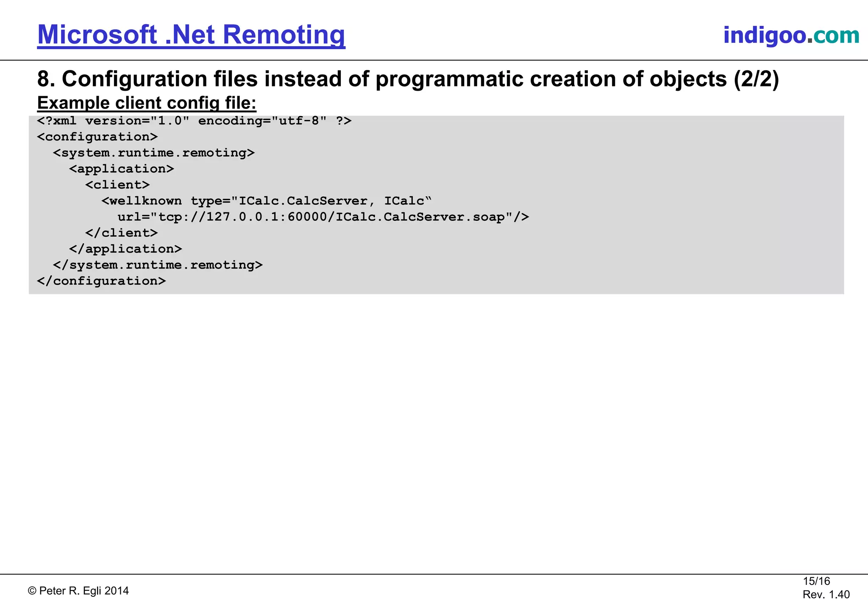Viewport: 868px width, 601px height.
Task: Click the opening <client> tag
Action: [117, 185]
